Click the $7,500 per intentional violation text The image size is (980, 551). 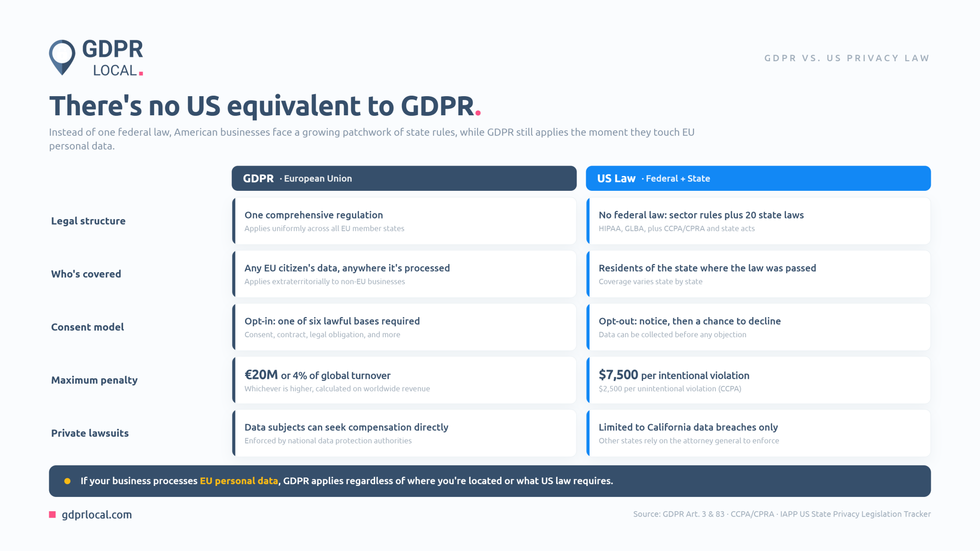click(674, 375)
